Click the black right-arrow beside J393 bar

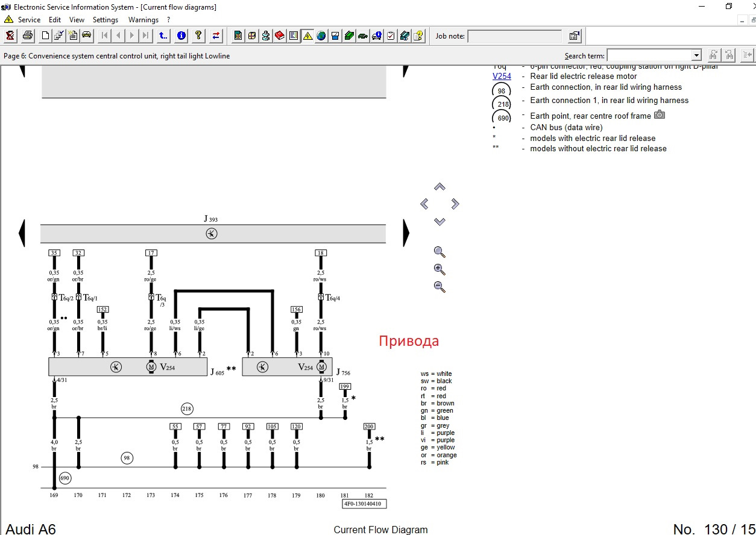[x=406, y=233]
